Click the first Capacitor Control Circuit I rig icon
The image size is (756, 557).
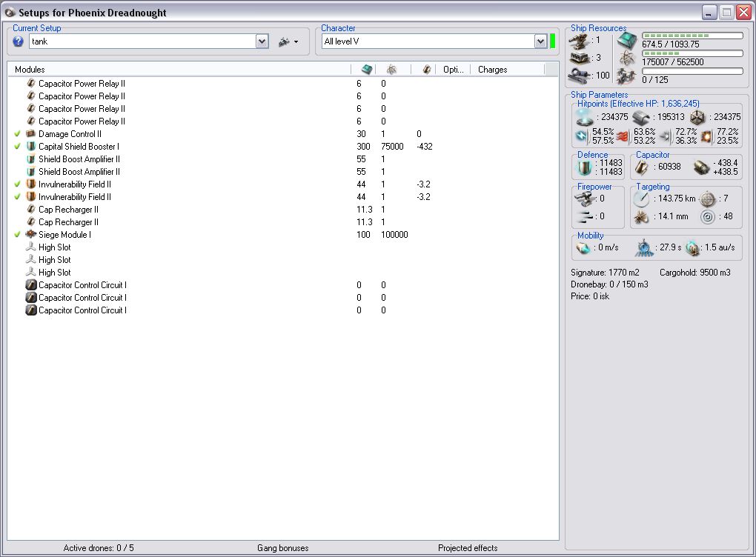pyautogui.click(x=31, y=284)
